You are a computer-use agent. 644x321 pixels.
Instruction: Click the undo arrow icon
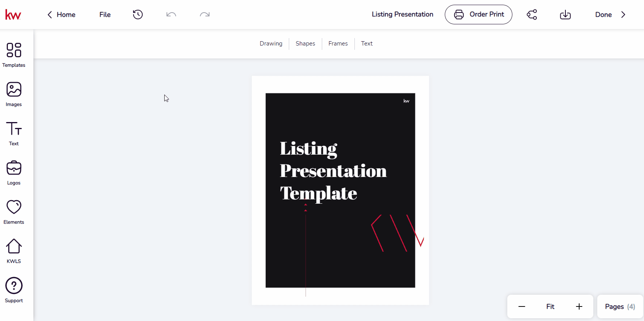[171, 15]
